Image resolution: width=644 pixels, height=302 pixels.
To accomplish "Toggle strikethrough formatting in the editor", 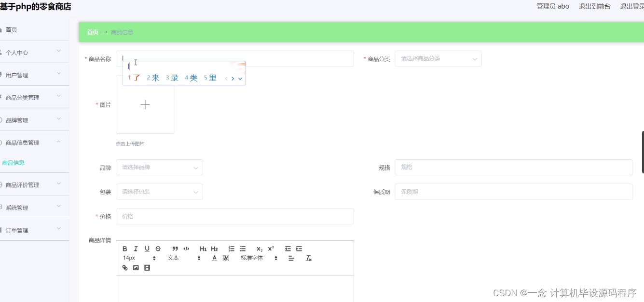I will (158, 249).
